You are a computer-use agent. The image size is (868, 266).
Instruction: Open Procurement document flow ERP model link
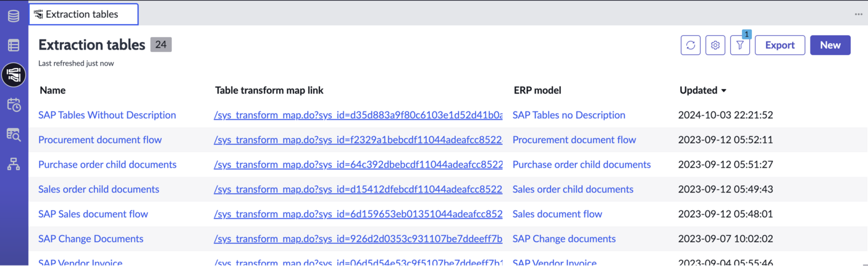(575, 140)
